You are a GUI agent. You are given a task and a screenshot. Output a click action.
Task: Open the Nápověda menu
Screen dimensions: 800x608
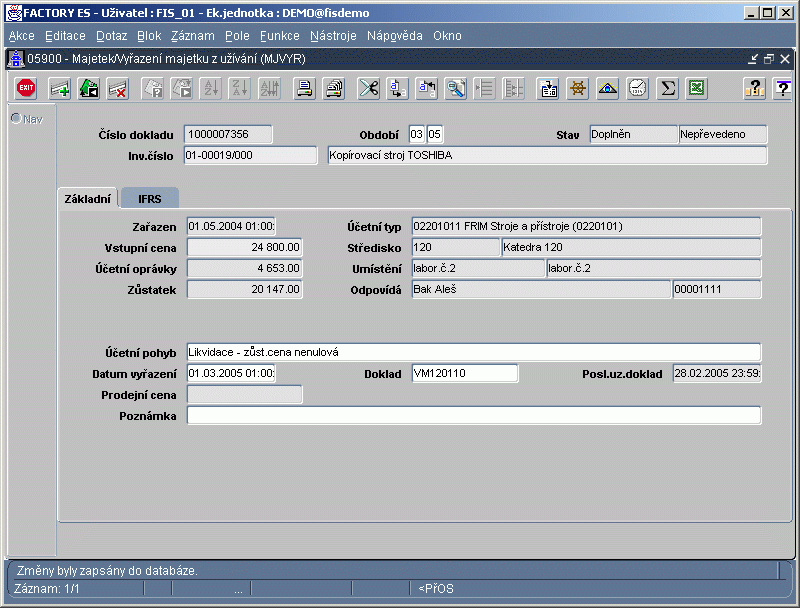click(x=394, y=36)
